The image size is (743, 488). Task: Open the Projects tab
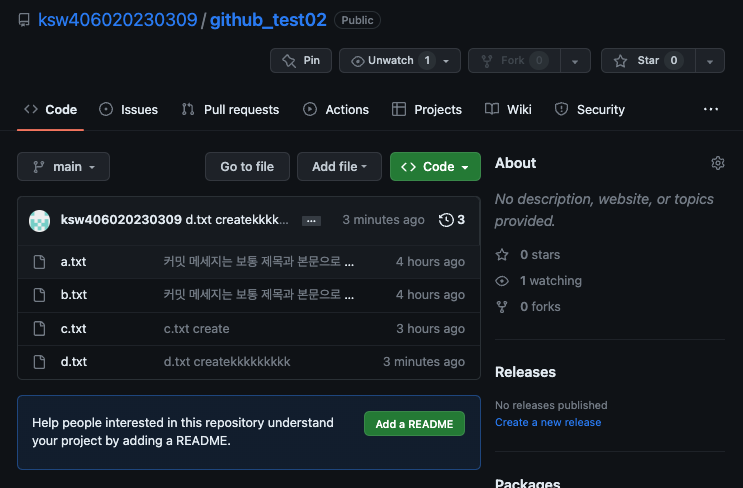[x=427, y=109]
